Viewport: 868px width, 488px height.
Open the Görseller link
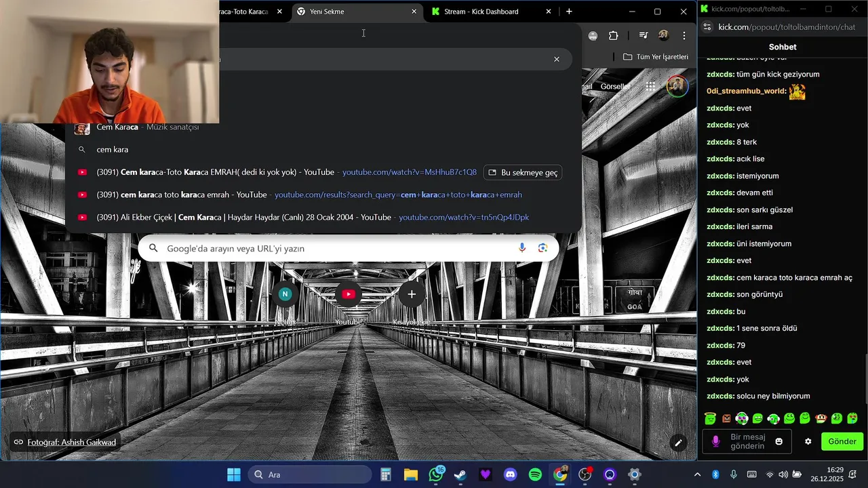[615, 86]
